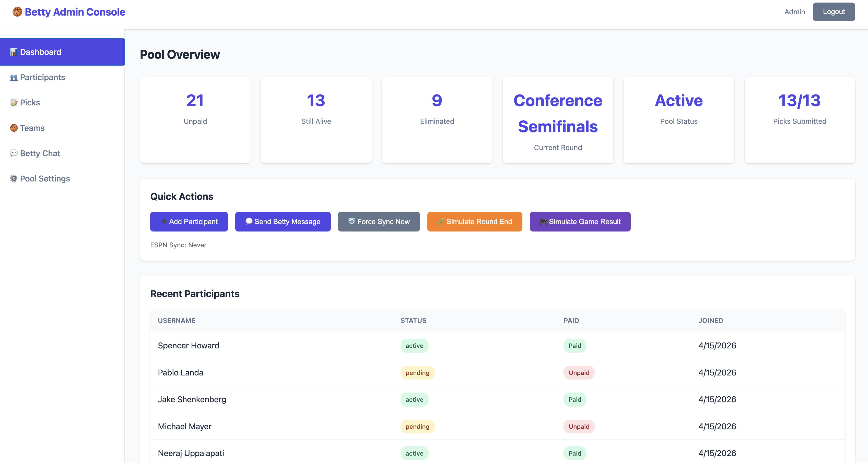Click the basketball logo icon in header
Viewport: 868px width, 463px height.
tap(18, 12)
